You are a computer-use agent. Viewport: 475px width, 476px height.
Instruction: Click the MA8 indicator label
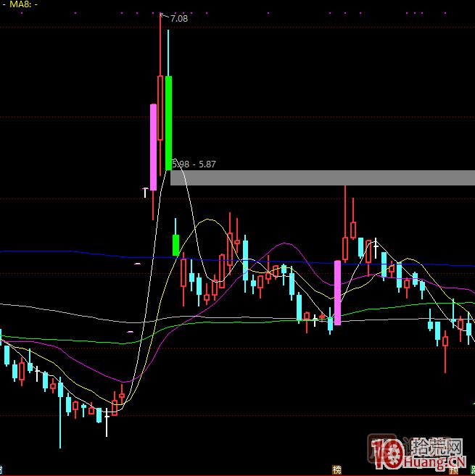pyautogui.click(x=18, y=4)
